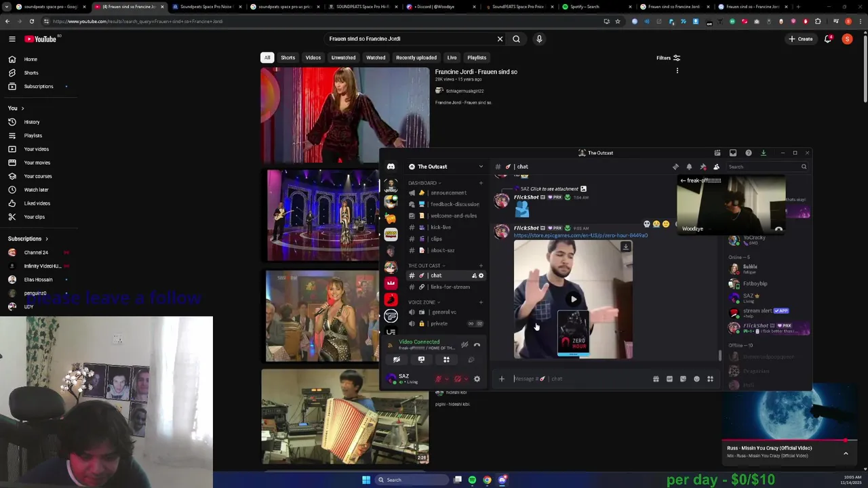Expand the Russ mini player chevron
Screen dimensions: 868x488
coord(846,453)
